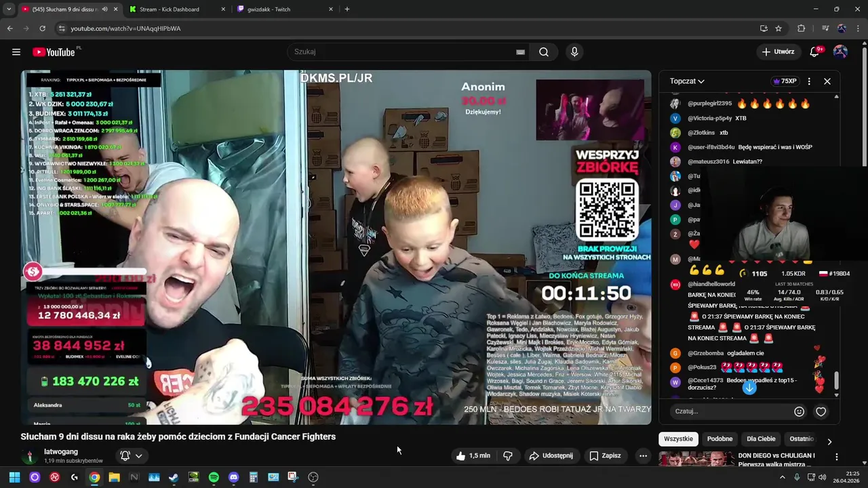Click the Utwórz create button

click(778, 52)
